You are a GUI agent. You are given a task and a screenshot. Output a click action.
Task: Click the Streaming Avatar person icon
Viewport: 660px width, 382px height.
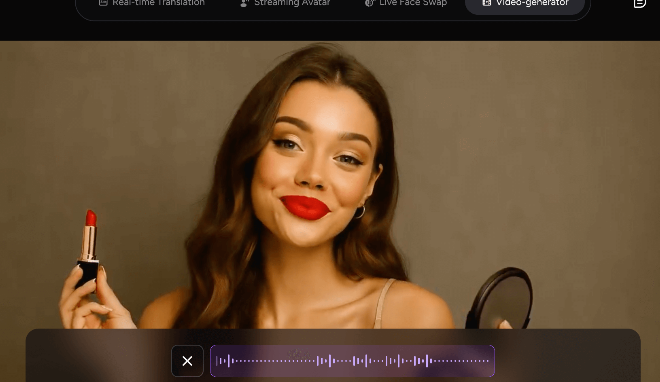click(244, 3)
